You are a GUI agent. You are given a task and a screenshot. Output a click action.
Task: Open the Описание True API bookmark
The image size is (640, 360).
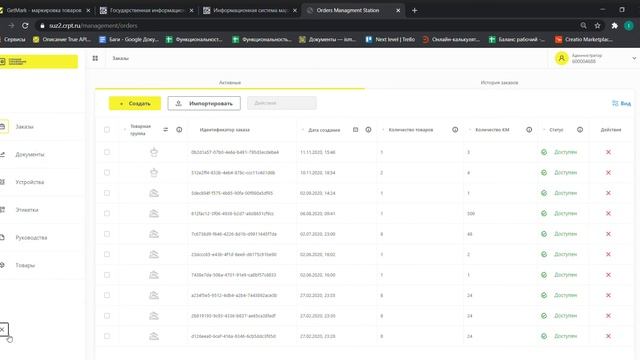[x=62, y=40]
